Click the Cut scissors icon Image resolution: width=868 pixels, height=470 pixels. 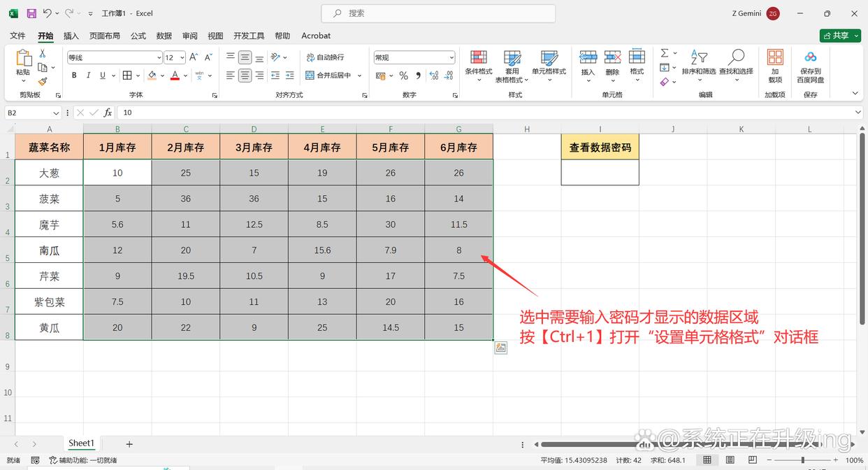click(43, 54)
